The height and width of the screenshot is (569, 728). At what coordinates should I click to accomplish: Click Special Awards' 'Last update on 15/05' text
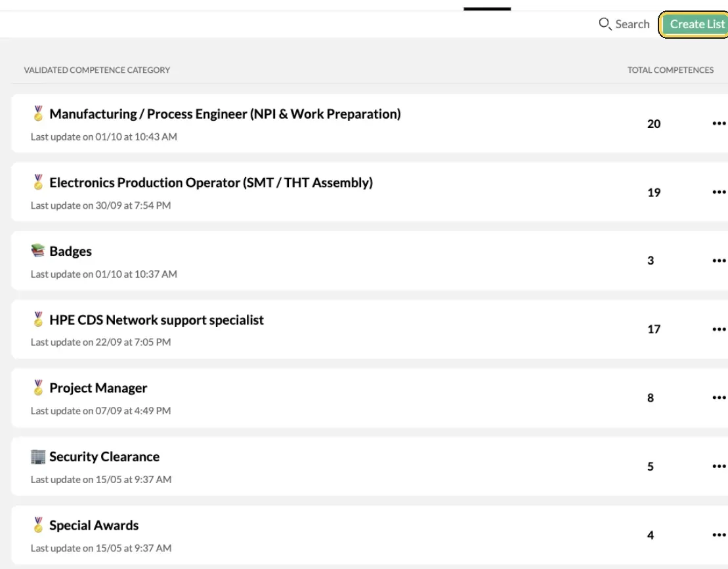click(101, 548)
